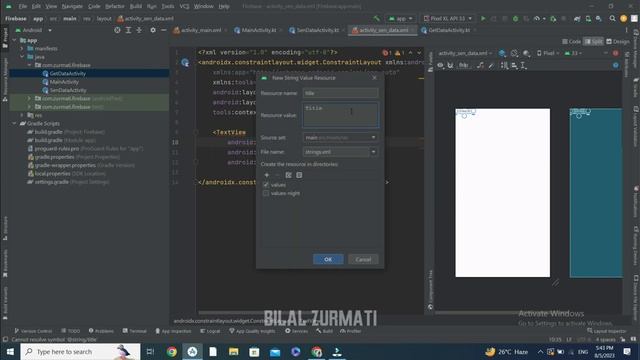Open the VCS menu
Viewport: 640px width, 360px height.
click(184, 6)
